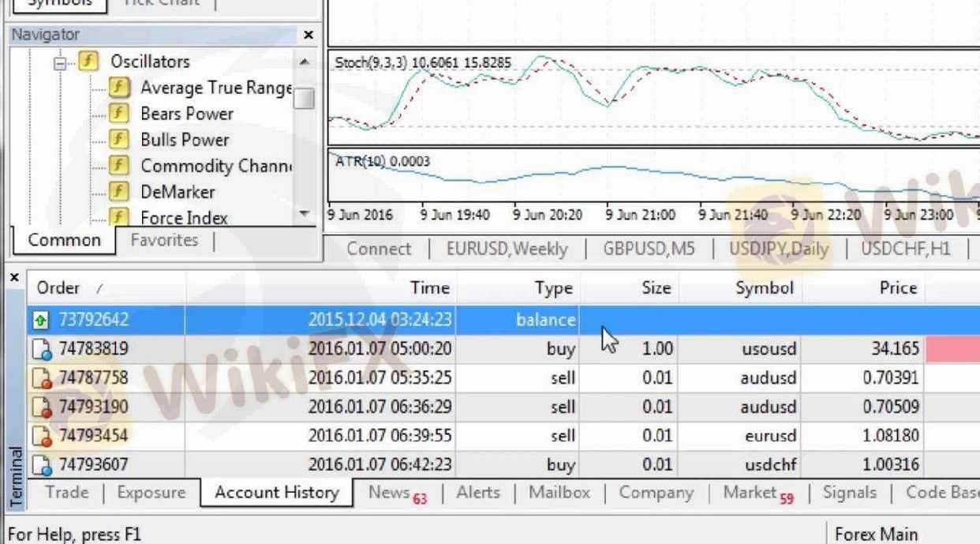Select order number 73792642
Viewport: 980px width, 544px height.
click(93, 320)
